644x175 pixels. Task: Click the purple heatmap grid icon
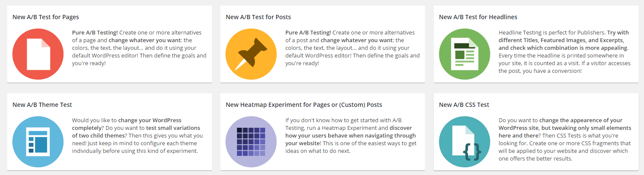[x=251, y=142]
